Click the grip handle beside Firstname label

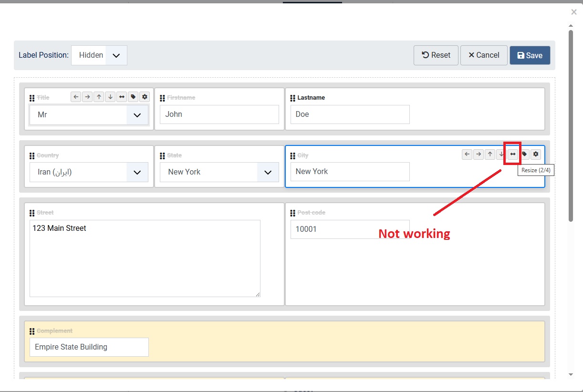tap(162, 98)
